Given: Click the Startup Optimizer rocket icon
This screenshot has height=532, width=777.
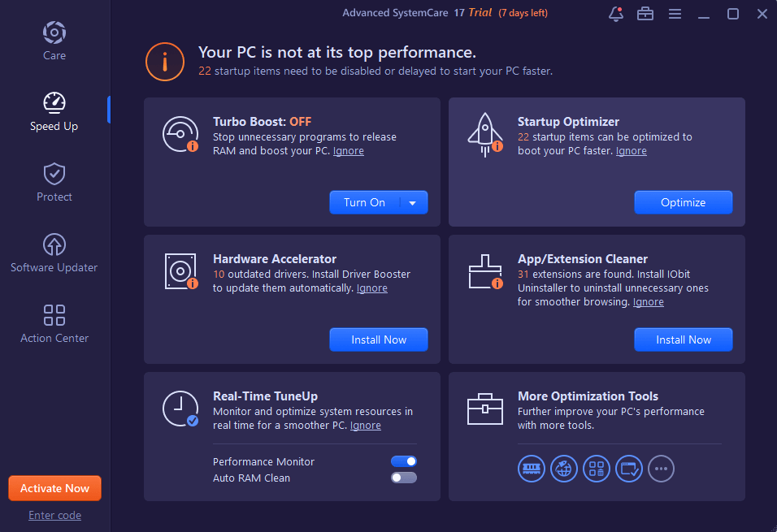Looking at the screenshot, I should (485, 135).
